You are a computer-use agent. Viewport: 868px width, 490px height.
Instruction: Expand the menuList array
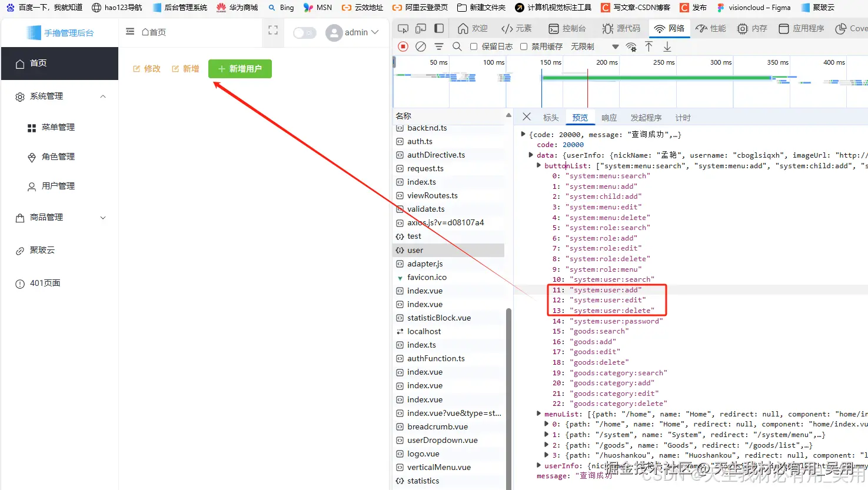pyautogui.click(x=538, y=414)
